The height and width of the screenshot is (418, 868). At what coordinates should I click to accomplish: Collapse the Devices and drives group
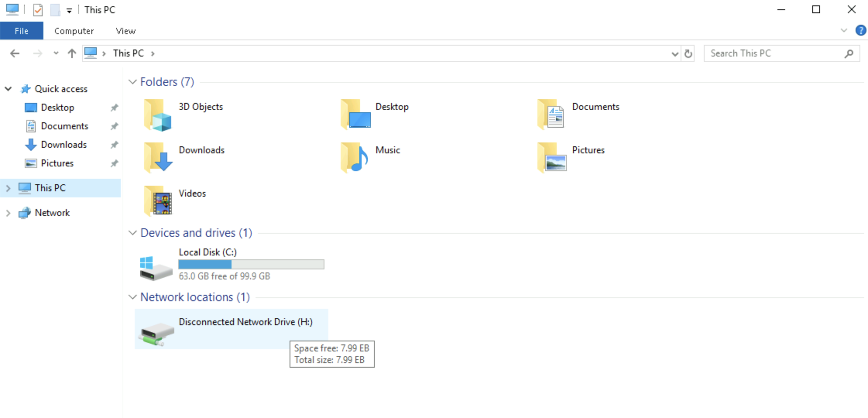click(133, 233)
